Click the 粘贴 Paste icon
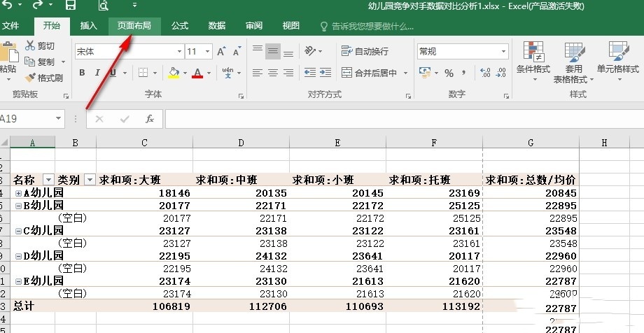Image resolution: width=644 pixels, height=333 pixels. click(8, 52)
